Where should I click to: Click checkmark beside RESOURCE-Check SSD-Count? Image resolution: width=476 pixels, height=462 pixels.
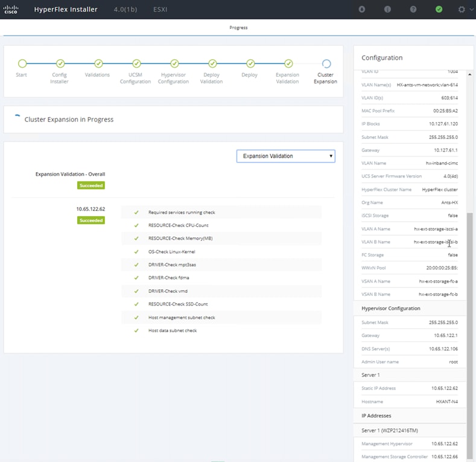(136, 304)
